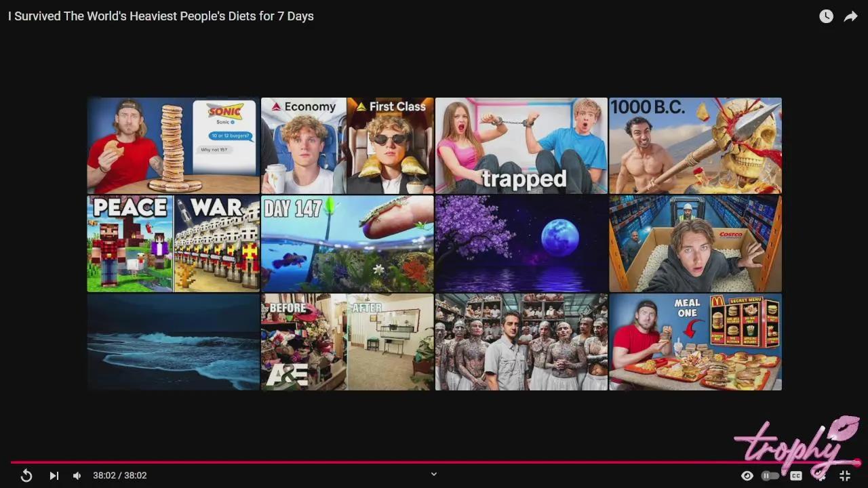Click the eye icon in the player controls
Screen dimensions: 868x488
(747, 475)
